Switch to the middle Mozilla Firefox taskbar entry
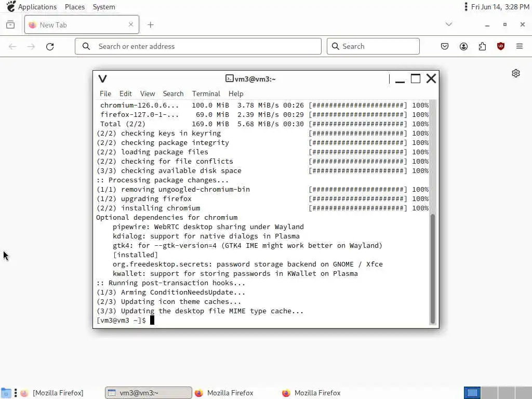Image resolution: width=532 pixels, height=399 pixels. tap(224, 393)
